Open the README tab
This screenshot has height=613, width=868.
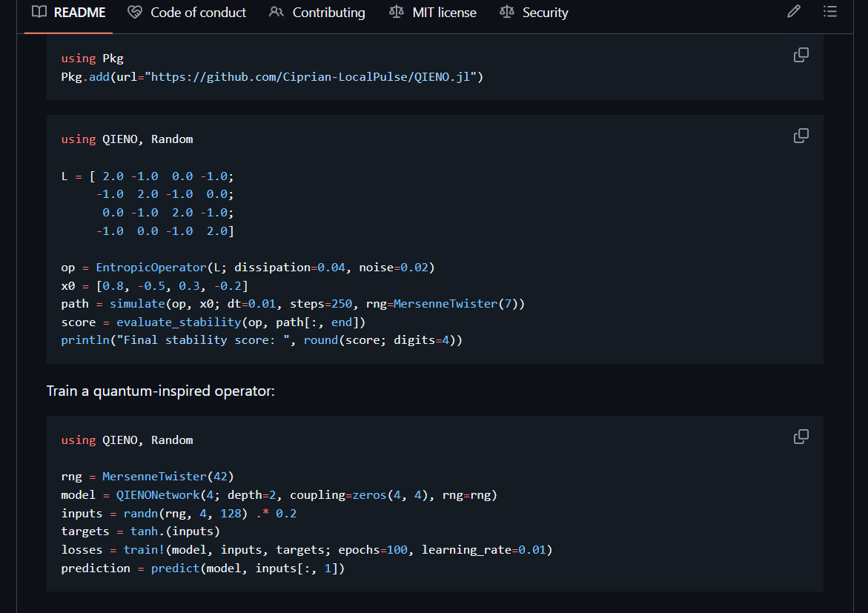(x=69, y=12)
